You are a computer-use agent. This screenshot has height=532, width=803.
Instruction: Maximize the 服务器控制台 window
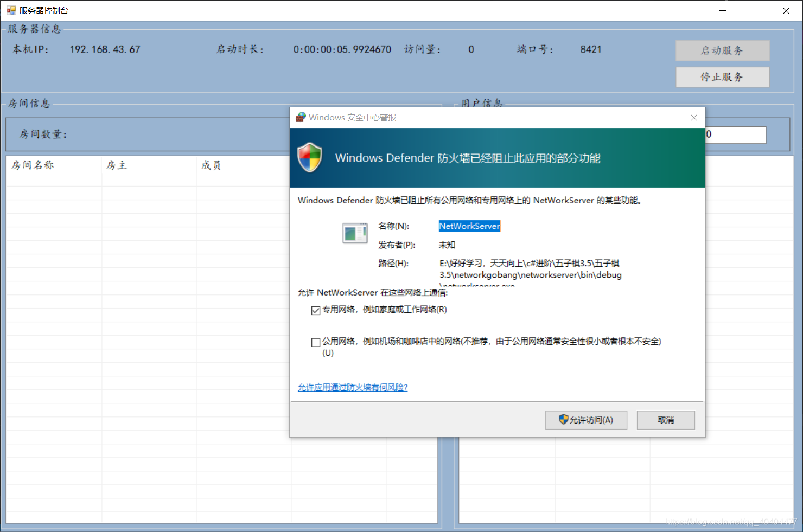click(754, 11)
